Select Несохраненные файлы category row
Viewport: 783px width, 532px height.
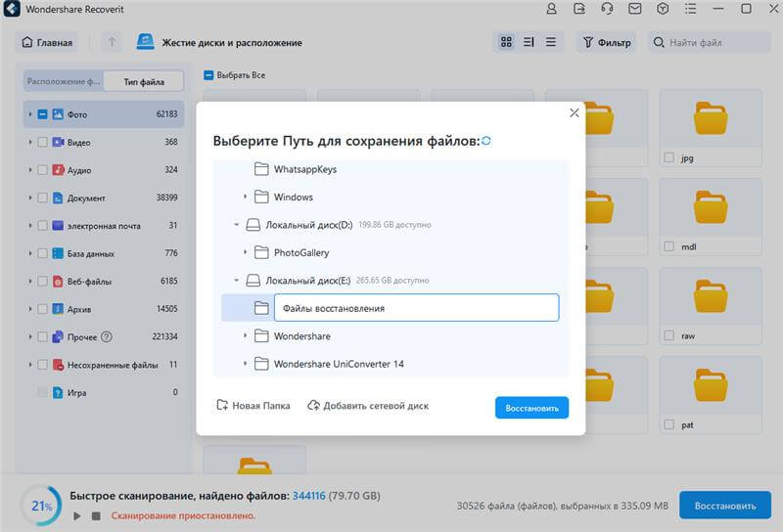coord(104,365)
